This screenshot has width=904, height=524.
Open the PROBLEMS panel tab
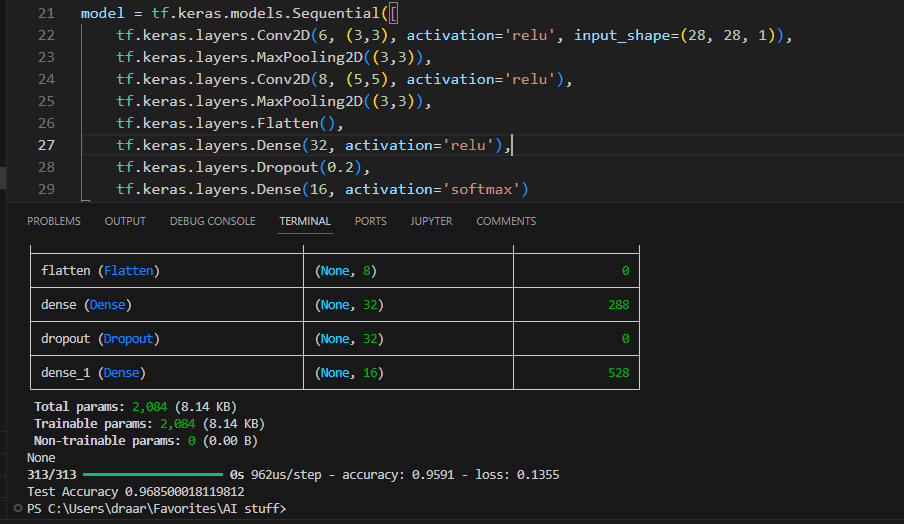point(54,221)
